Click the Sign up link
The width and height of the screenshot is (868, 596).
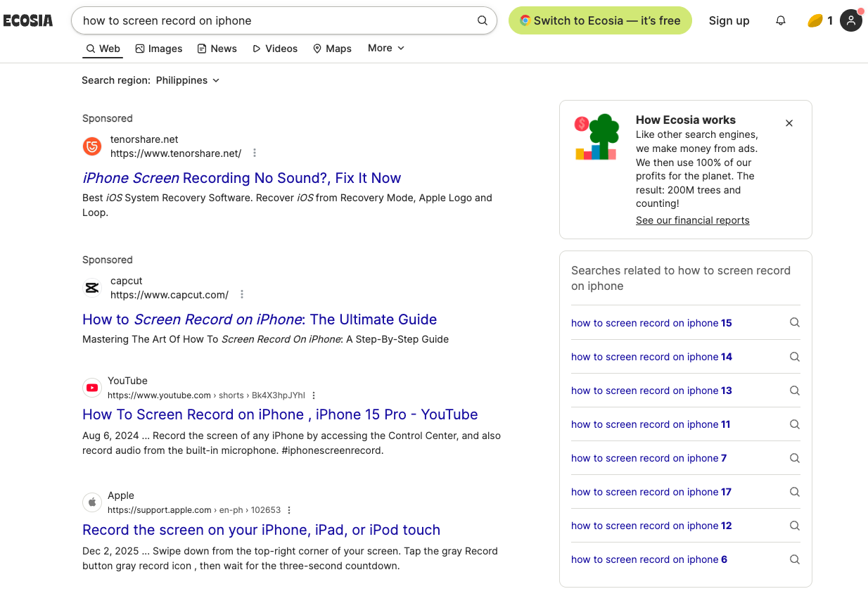tap(729, 20)
